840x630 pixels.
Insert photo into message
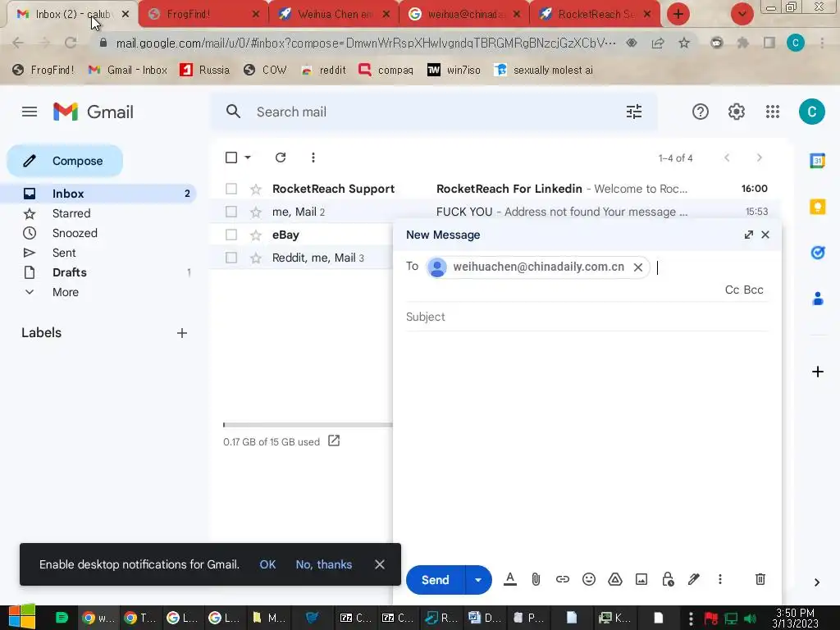click(641, 579)
